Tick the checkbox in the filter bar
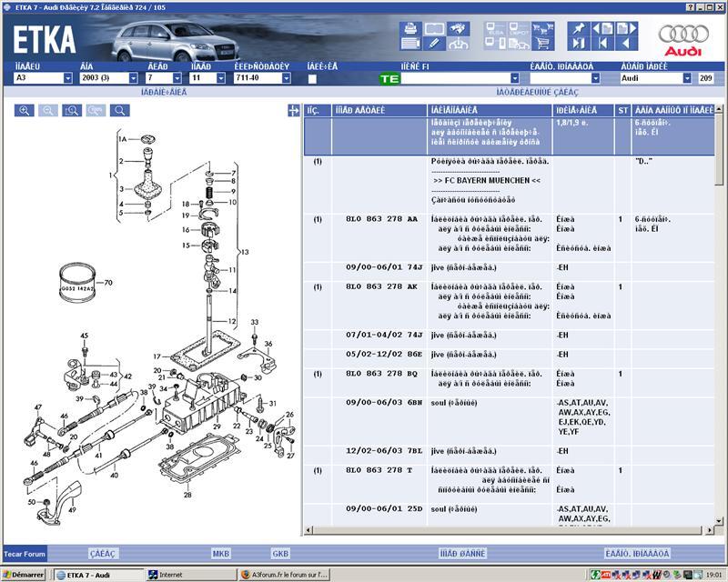 tap(312, 78)
